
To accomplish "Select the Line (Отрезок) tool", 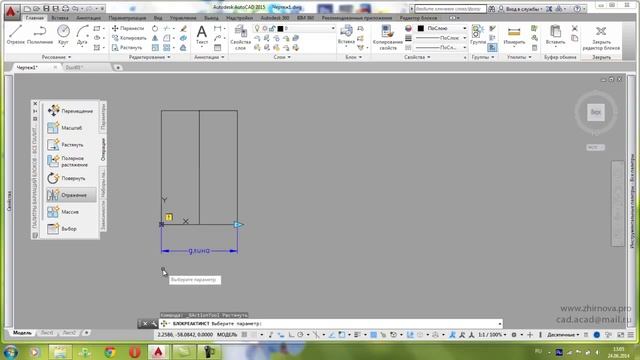I will 16,34.
